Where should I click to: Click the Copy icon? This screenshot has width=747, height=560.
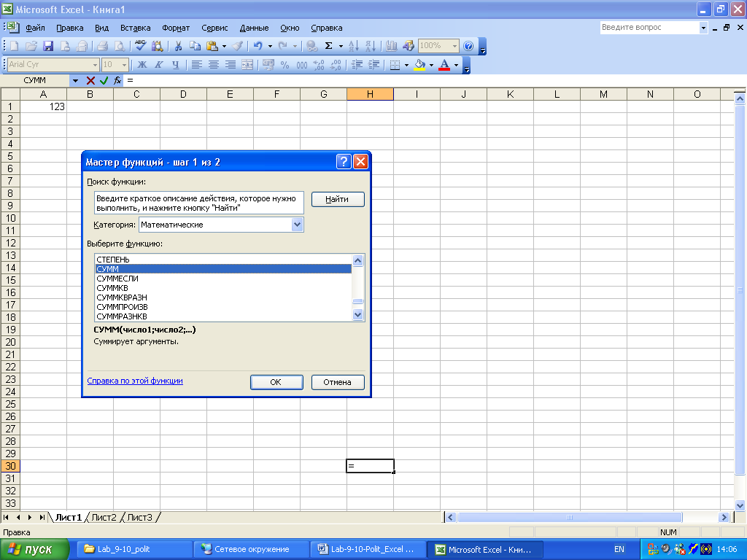(195, 46)
